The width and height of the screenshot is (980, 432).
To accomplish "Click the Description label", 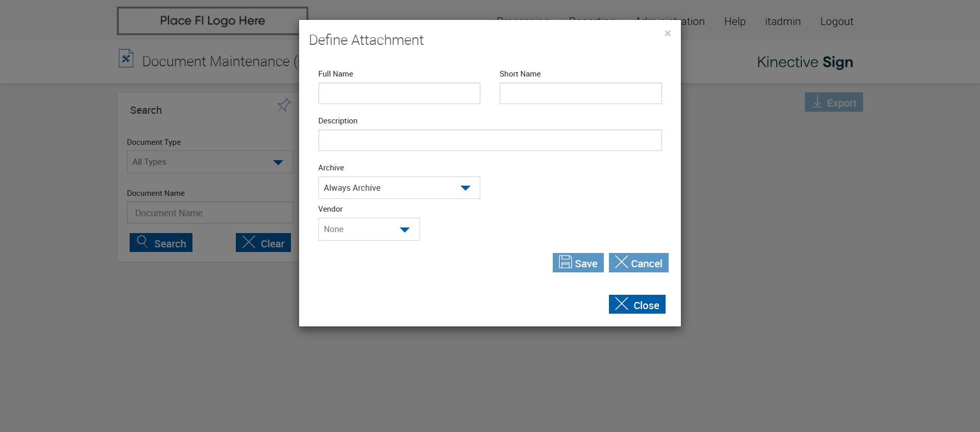I will [x=337, y=121].
